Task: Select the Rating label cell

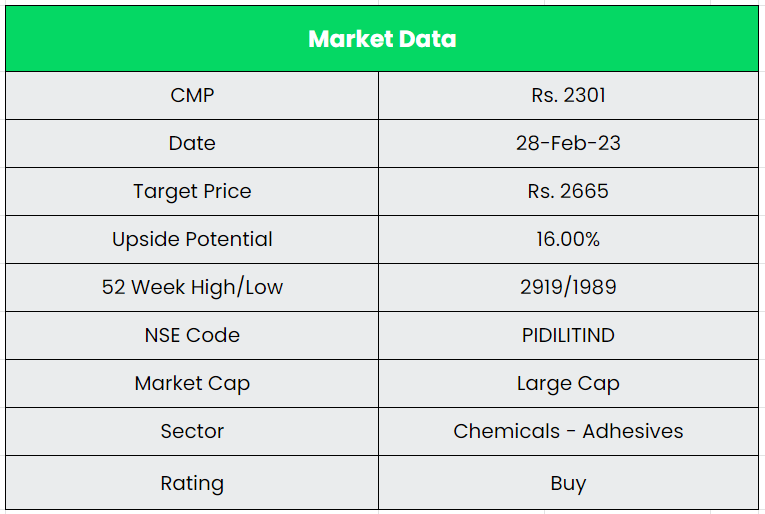Action: tap(192, 483)
